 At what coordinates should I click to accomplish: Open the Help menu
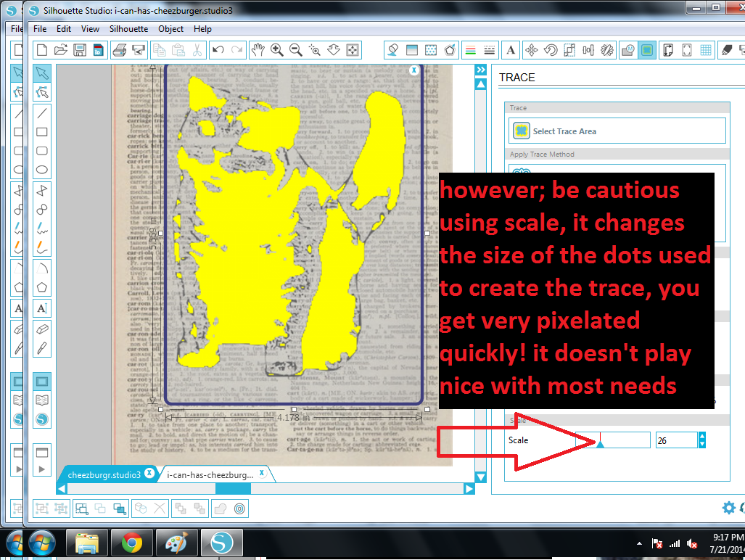tap(202, 29)
